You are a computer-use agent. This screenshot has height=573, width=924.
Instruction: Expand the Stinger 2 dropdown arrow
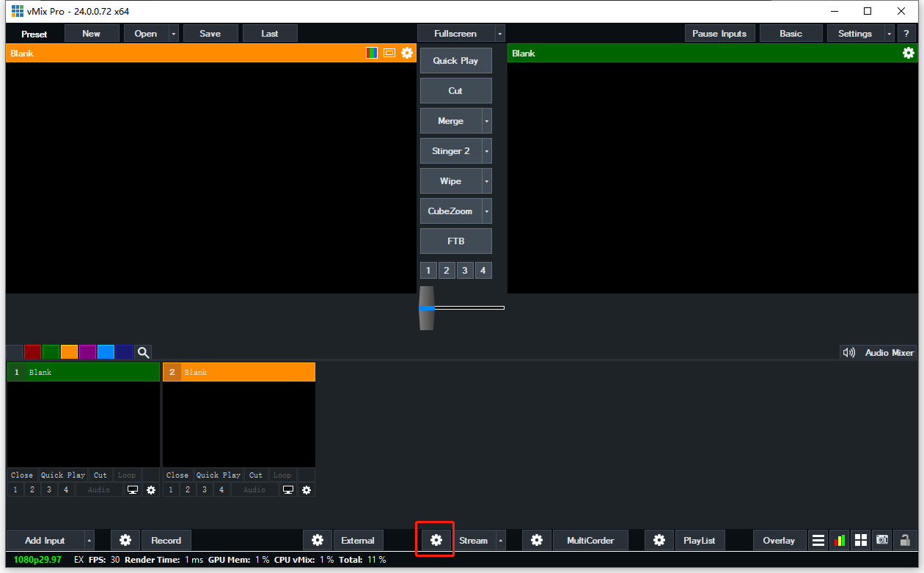[487, 151]
